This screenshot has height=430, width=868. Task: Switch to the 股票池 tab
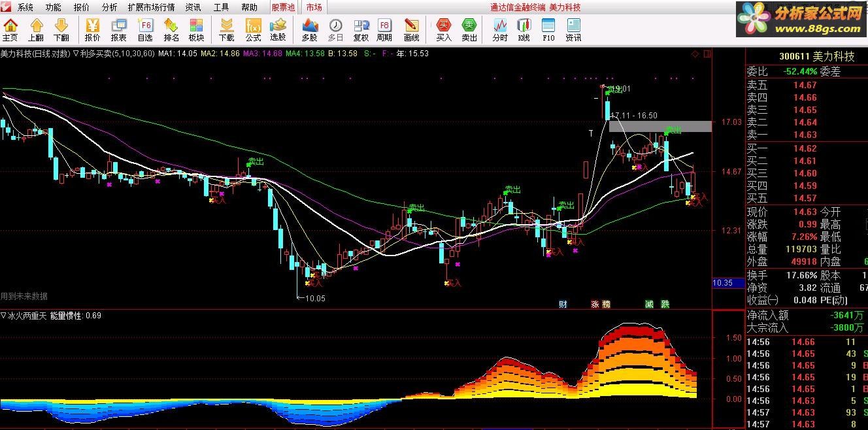[283, 8]
